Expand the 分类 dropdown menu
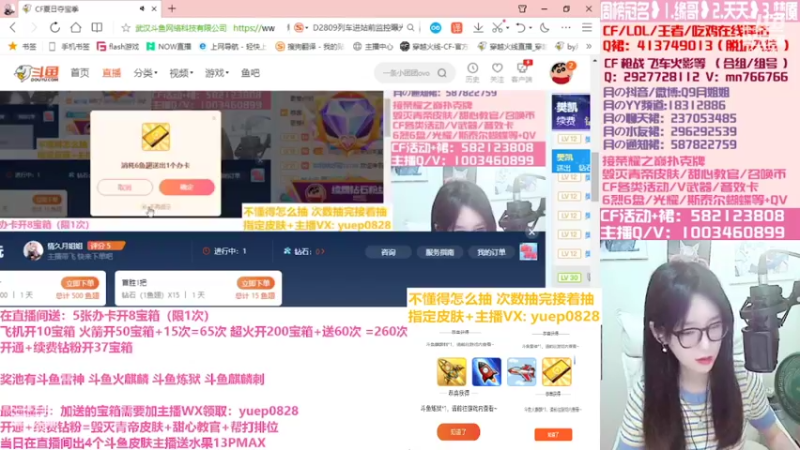Viewport: 800px width, 450px height. coord(145,73)
